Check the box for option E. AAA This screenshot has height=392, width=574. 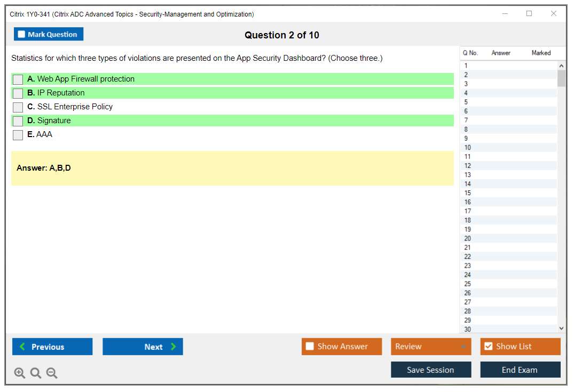click(x=18, y=135)
